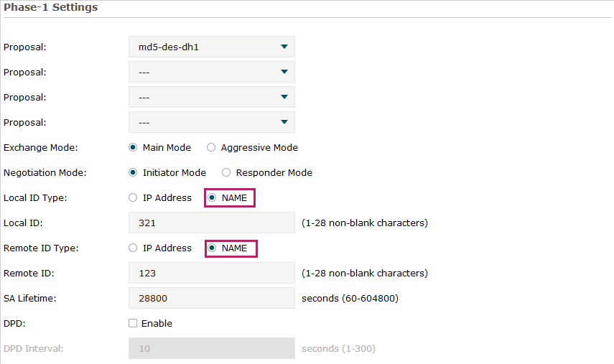Click the Remote ID field containing 123
614x364 pixels.
211,273
